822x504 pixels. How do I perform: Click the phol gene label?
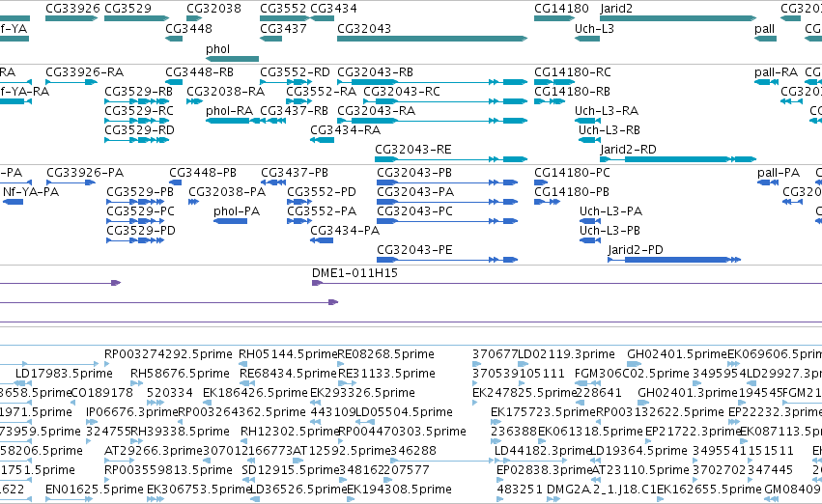click(217, 49)
